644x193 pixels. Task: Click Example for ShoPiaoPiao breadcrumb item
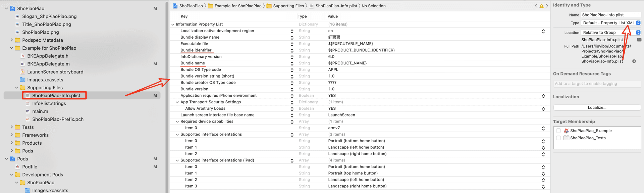click(238, 6)
